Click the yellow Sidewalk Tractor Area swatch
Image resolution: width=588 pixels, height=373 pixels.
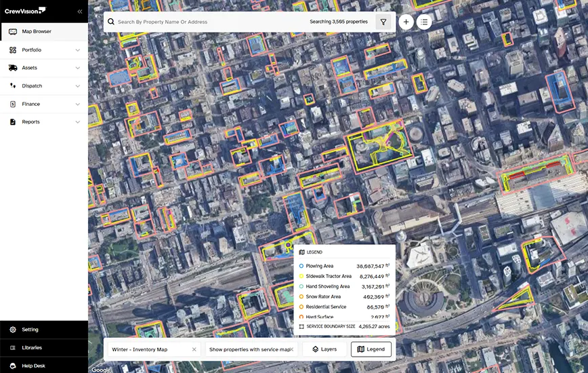coord(301,276)
